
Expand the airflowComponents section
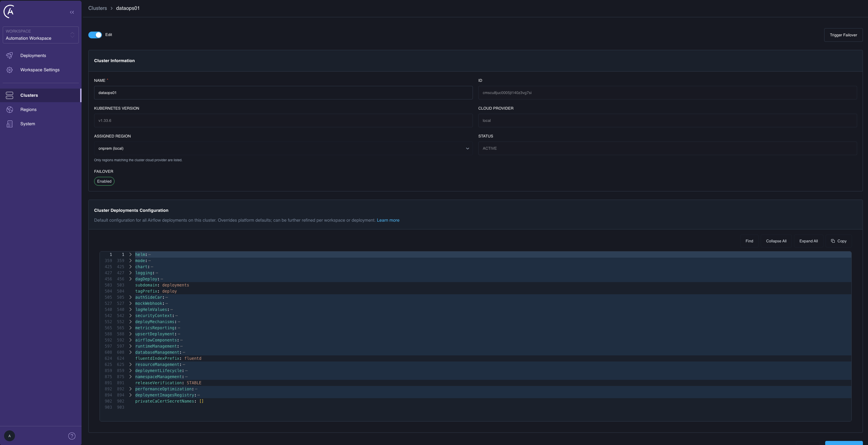[130, 340]
